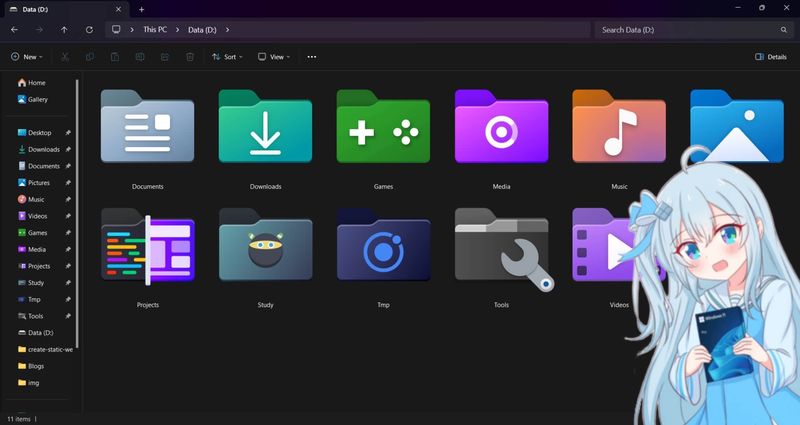Select This PC in address breadcrumb

(155, 30)
